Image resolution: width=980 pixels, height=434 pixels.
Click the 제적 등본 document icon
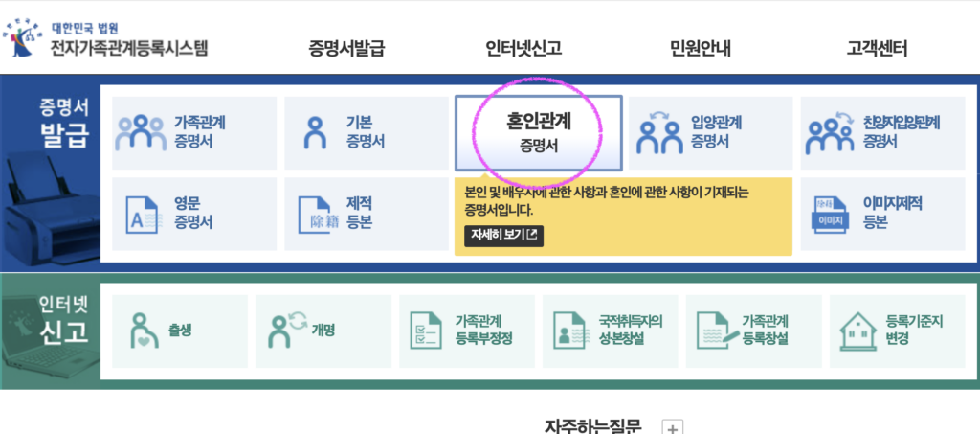316,215
